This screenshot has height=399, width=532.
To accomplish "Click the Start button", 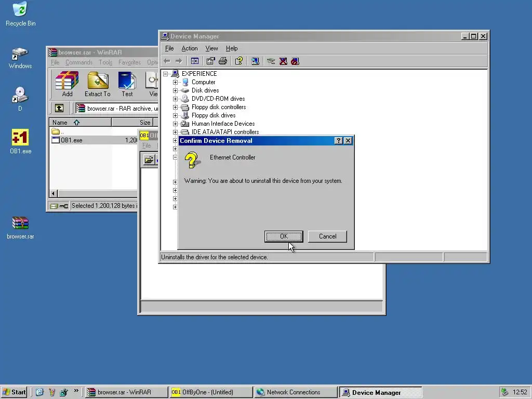I will click(x=14, y=392).
